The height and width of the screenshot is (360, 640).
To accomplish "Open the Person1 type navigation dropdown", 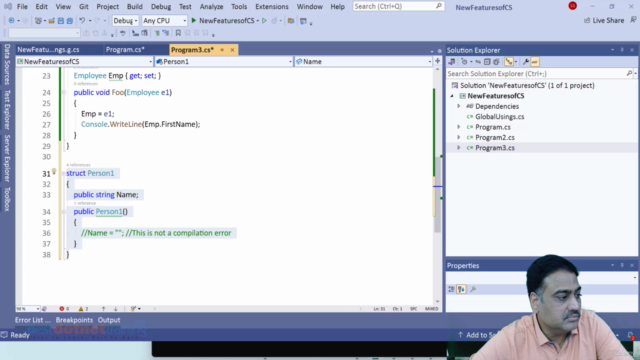I will point(224,62).
